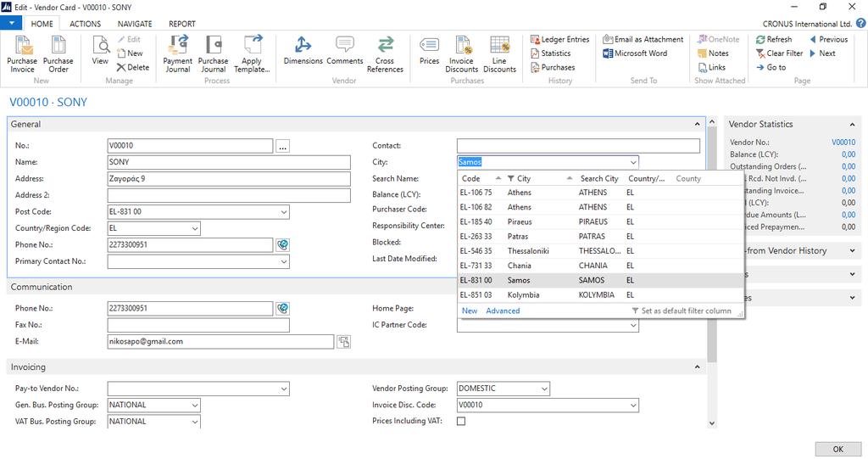Select the Kolymbia EL-851 03 row
The image size is (868, 459).
click(x=601, y=295)
